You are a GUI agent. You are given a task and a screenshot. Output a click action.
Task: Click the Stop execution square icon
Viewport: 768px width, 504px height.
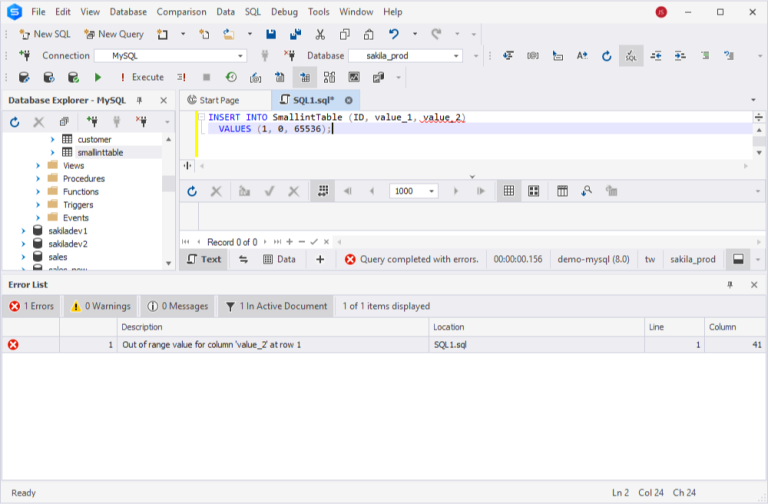pyautogui.click(x=206, y=77)
